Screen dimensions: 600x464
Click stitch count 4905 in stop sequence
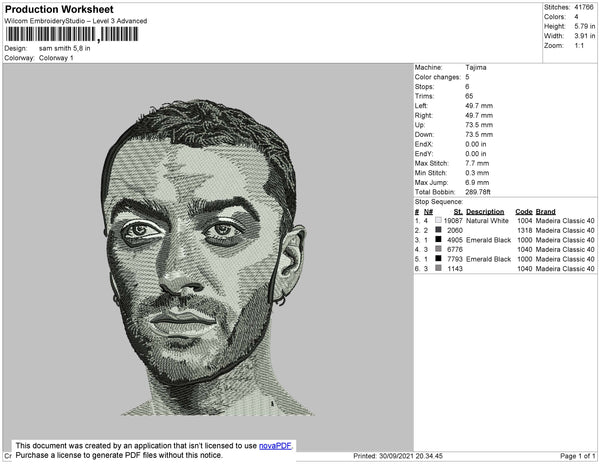(x=455, y=239)
